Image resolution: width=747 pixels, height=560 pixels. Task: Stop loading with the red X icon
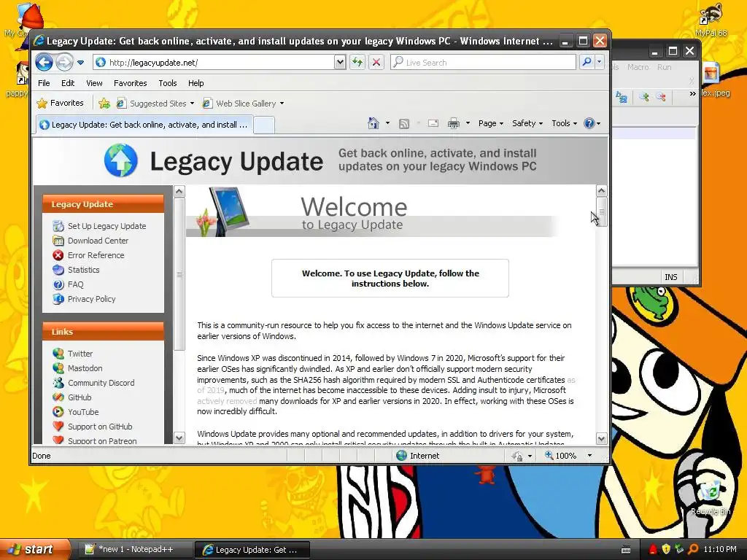[376, 63]
